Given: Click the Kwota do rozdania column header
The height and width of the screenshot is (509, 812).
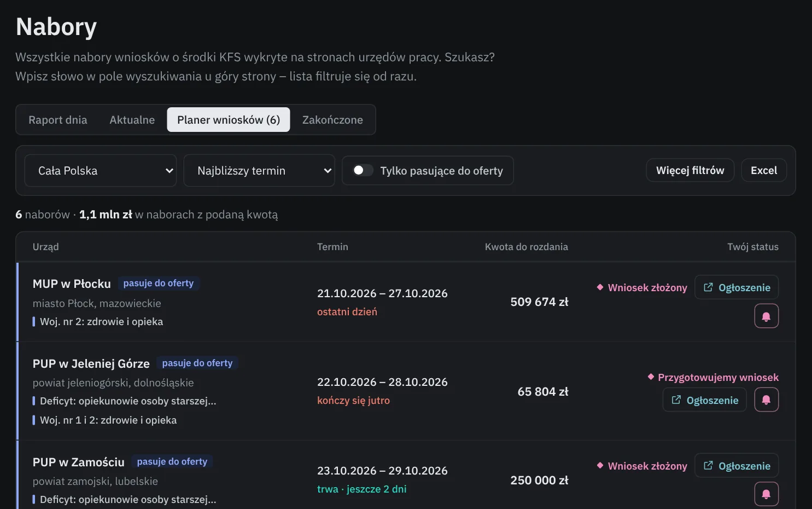Looking at the screenshot, I should pyautogui.click(x=527, y=247).
